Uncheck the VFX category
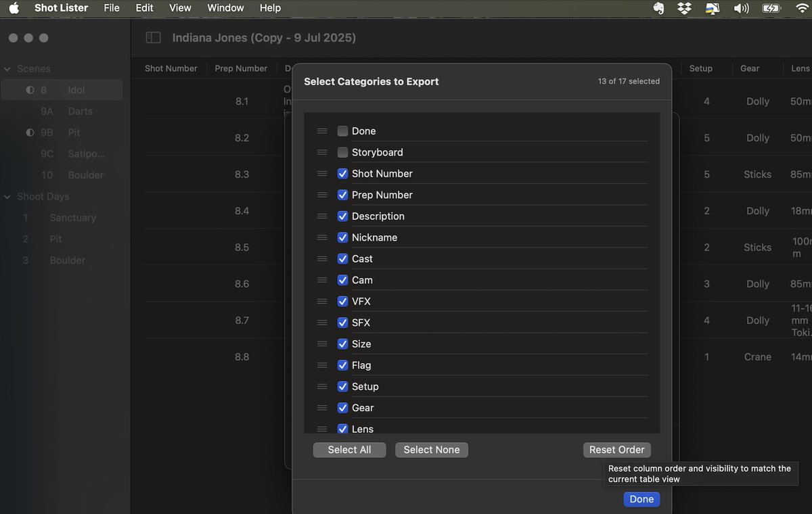This screenshot has width=812, height=514. pyautogui.click(x=343, y=302)
